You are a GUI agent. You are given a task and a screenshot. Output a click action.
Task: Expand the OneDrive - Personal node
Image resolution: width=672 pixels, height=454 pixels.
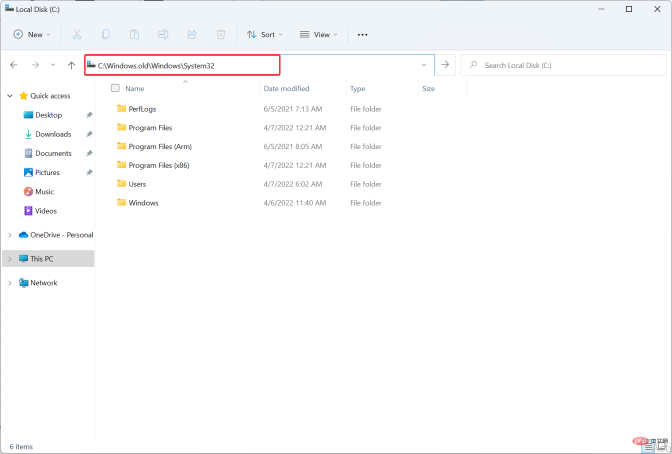pos(10,235)
